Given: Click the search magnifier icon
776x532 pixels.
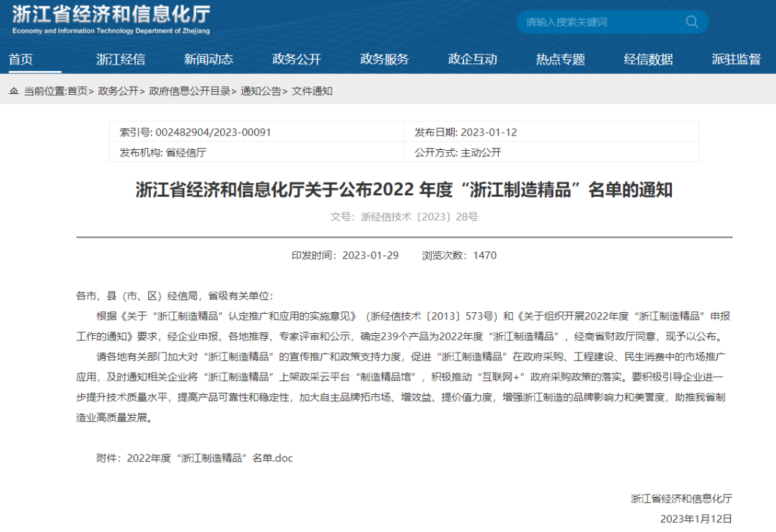Looking at the screenshot, I should (x=692, y=22).
